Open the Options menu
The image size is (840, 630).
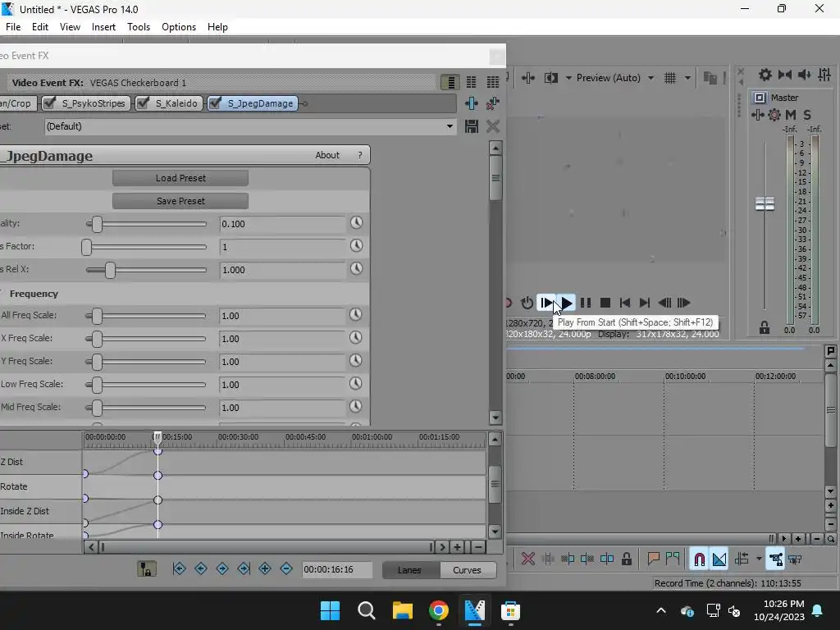179,27
